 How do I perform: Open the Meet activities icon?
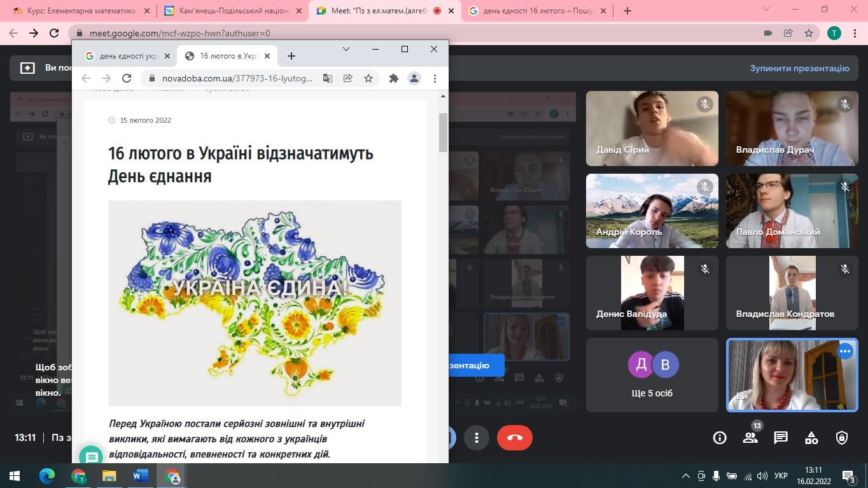[811, 438]
